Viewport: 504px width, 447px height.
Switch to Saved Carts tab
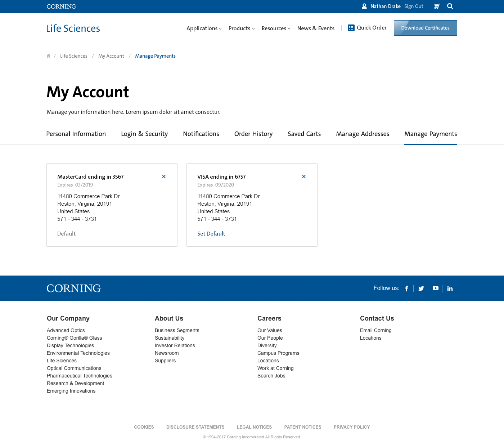(304, 134)
